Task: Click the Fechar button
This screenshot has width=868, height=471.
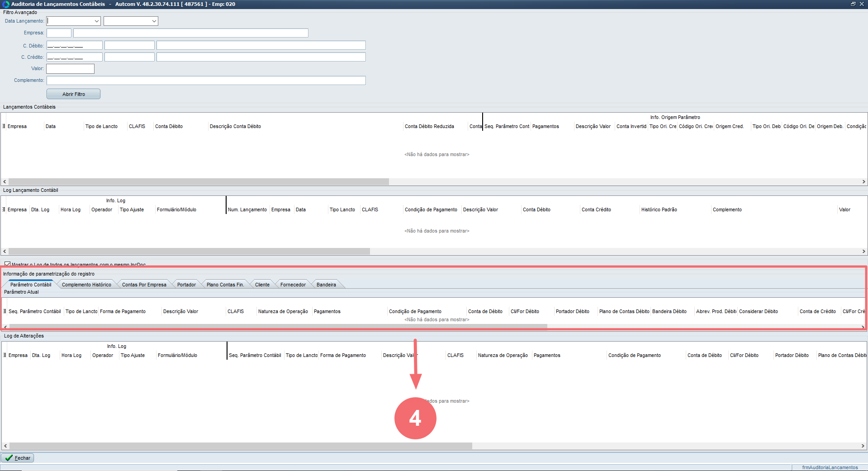Action: 18,458
